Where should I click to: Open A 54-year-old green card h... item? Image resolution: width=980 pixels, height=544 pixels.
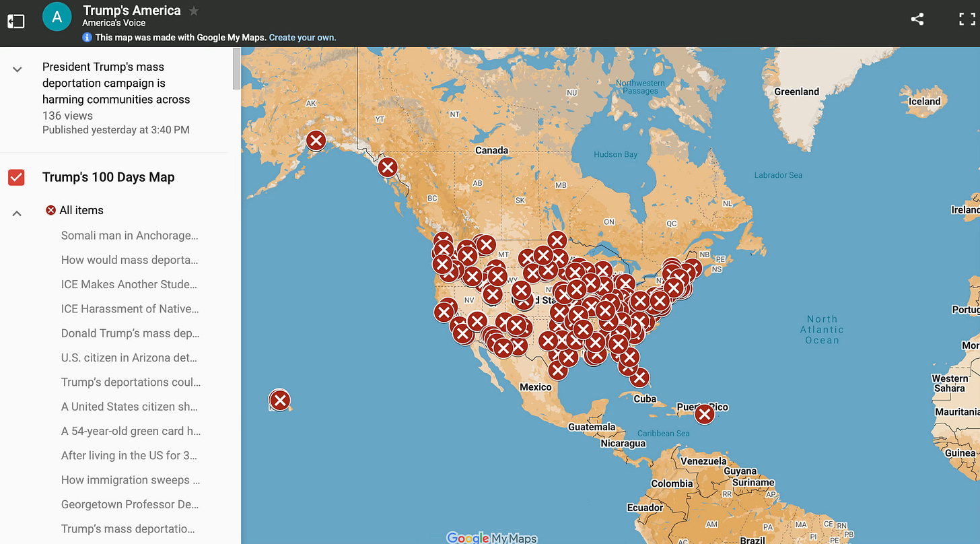coord(131,431)
